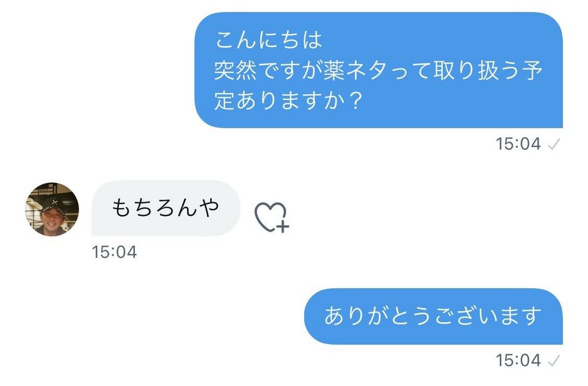Click the checkmark beside first 15:04 message
Screen dimensions: 588x386
coord(554,144)
